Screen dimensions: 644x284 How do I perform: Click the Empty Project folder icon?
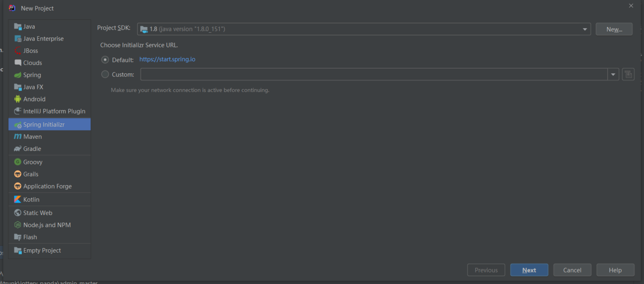(x=18, y=250)
